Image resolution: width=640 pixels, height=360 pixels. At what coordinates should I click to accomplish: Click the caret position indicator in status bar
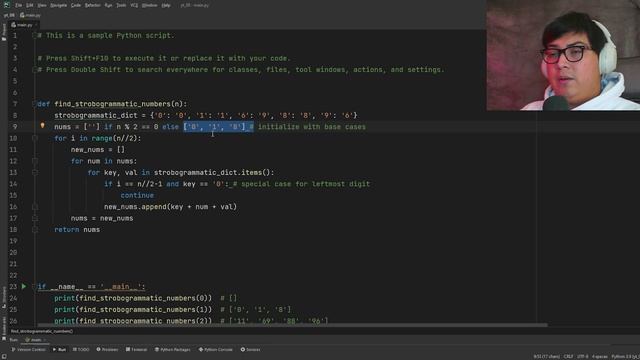coord(547,357)
